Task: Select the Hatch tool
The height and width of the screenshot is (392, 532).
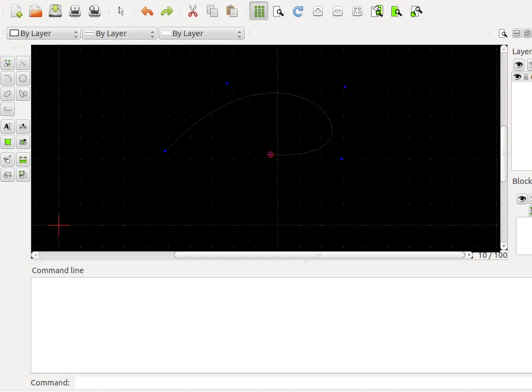Action: coord(7,142)
